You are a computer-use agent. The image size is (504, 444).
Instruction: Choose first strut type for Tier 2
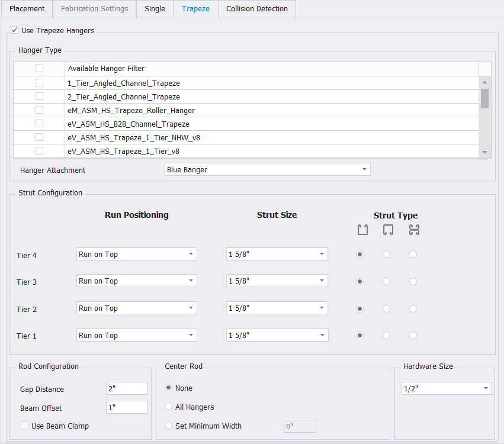click(359, 309)
